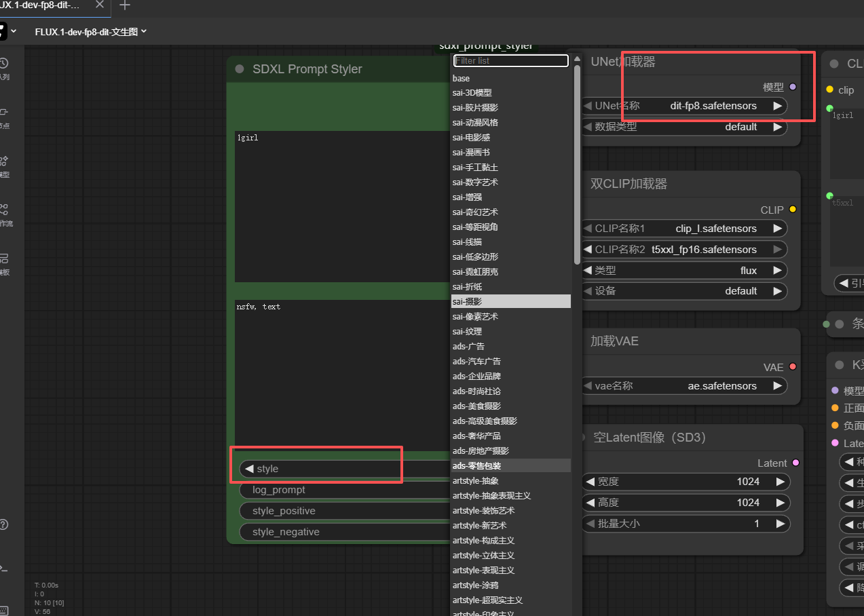Open the queue history sidebar panel

[4, 66]
